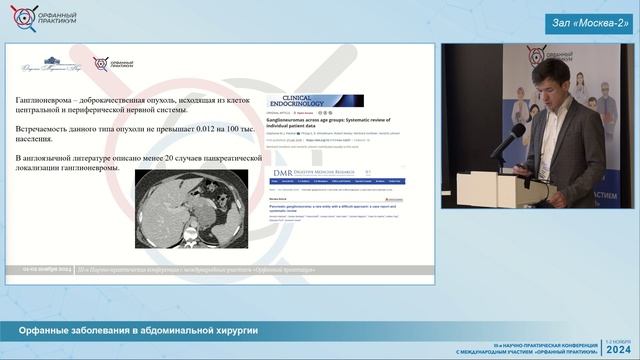Click the academy emblem logo on slide header
640x360 pixels.
coord(51,64)
